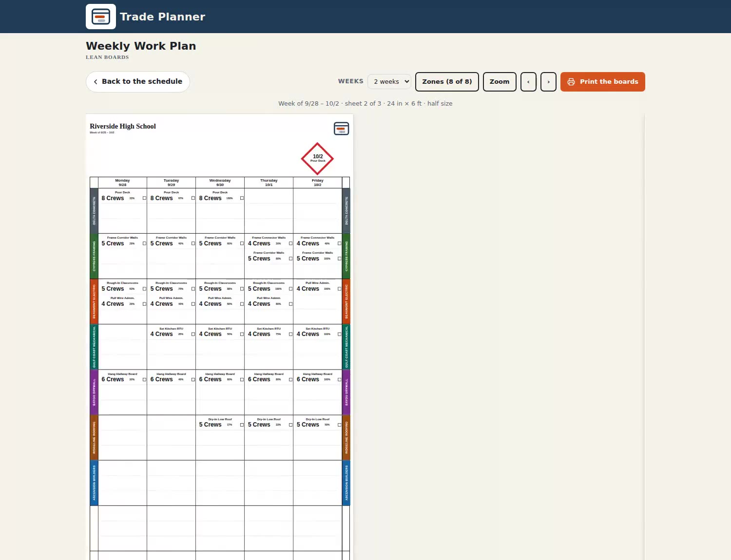Viewport: 731px width, 560px height.
Task: Click Monday Hang Hallway Board 6 Crews
Action: point(122,377)
